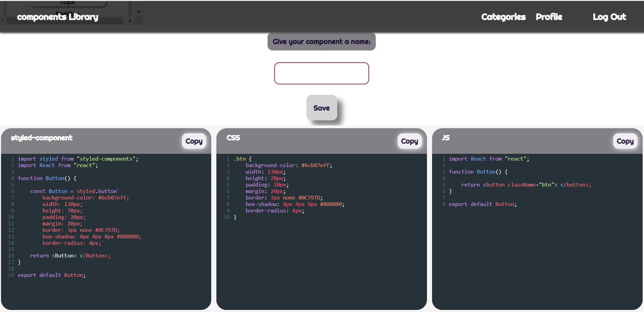Click 'function Button() {' in styled-component panel

pos(47,178)
